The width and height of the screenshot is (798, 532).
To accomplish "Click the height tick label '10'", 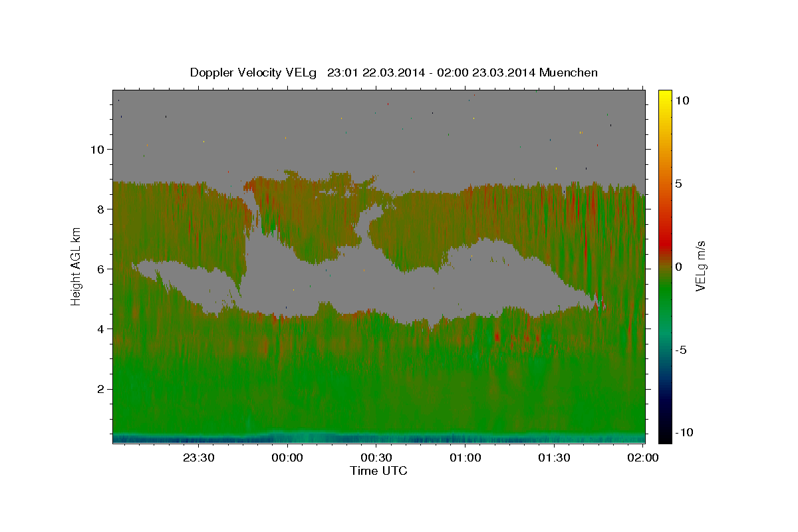I will (98, 149).
